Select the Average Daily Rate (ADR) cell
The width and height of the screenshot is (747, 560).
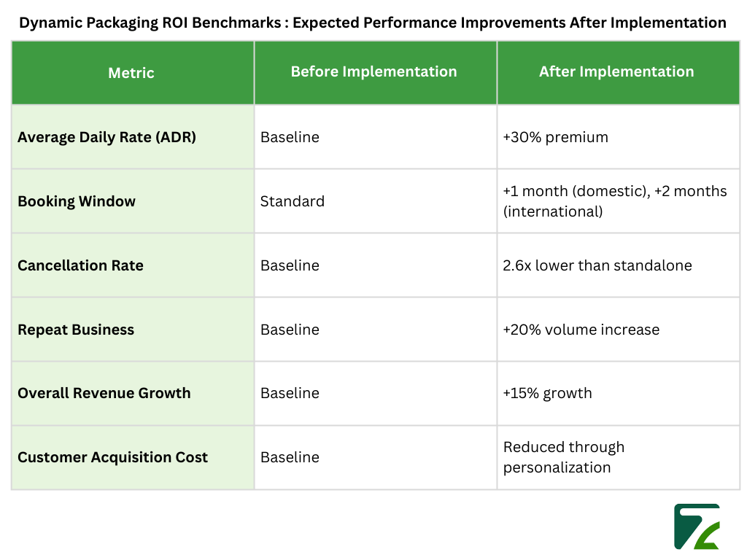107,137
